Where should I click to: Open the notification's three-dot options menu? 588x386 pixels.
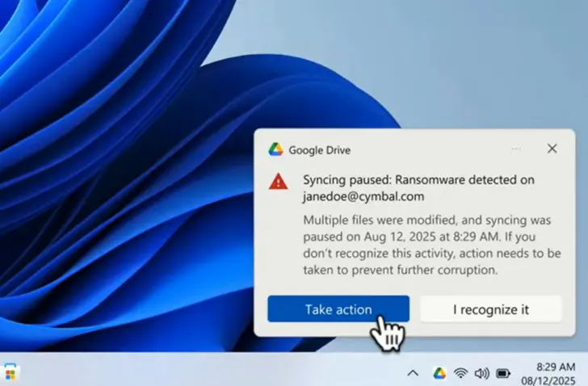coord(516,149)
